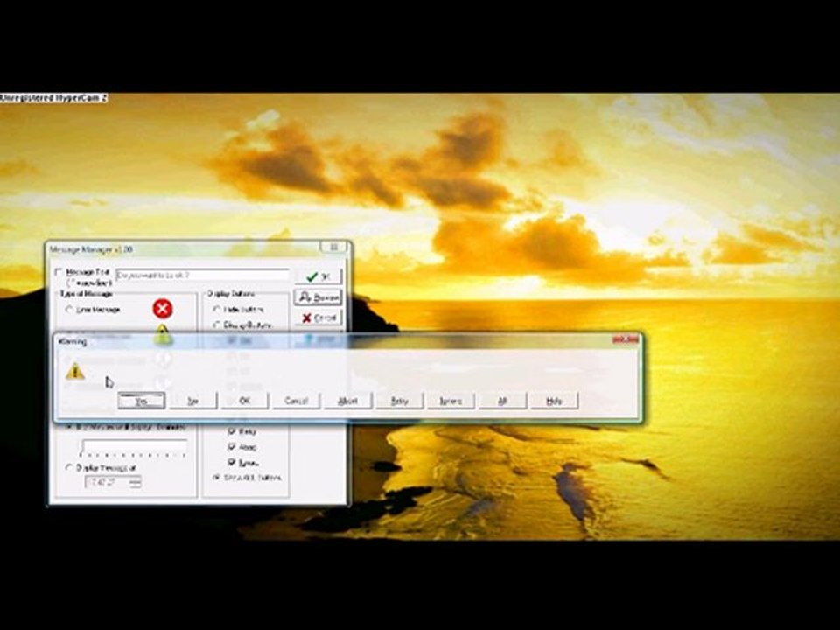Click the yellow warning triangle in Warning dialog
The image size is (840, 630).
(75, 371)
